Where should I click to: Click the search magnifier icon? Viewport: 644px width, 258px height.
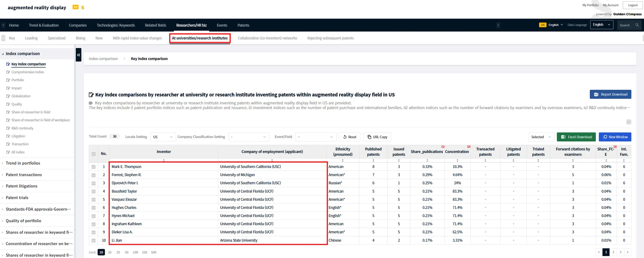[x=637, y=25]
